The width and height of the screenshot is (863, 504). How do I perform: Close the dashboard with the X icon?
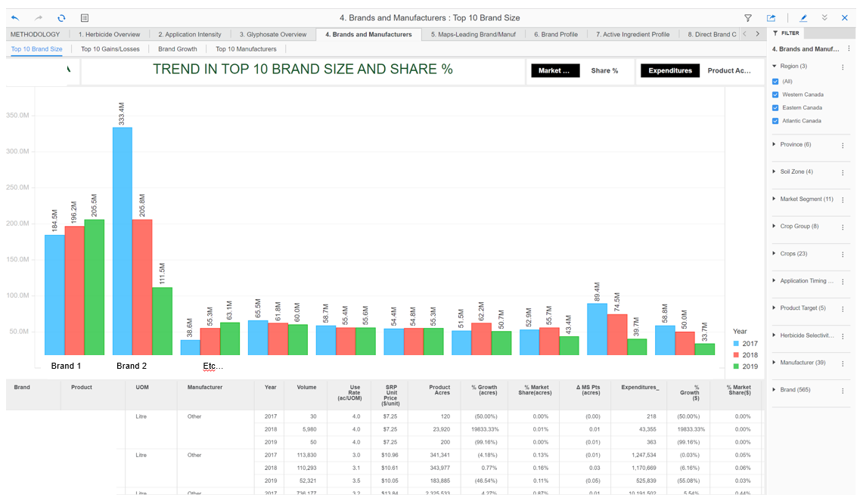pyautogui.click(x=845, y=18)
